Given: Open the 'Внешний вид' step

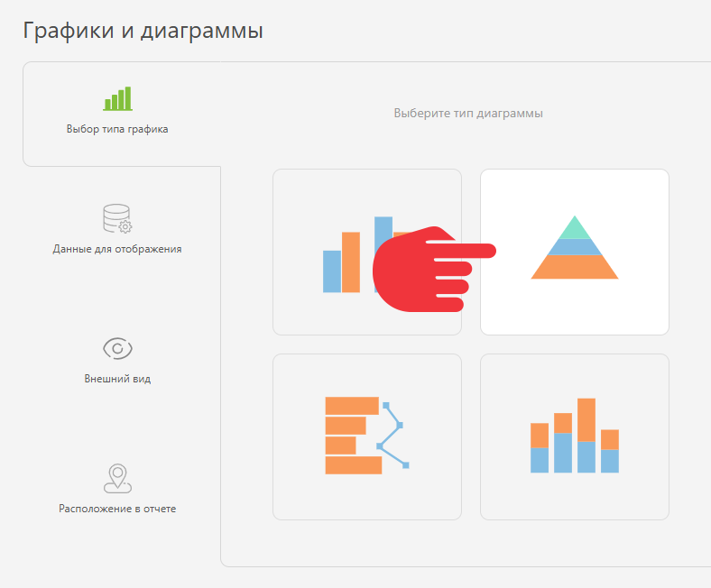Looking at the screenshot, I should (x=117, y=379).
